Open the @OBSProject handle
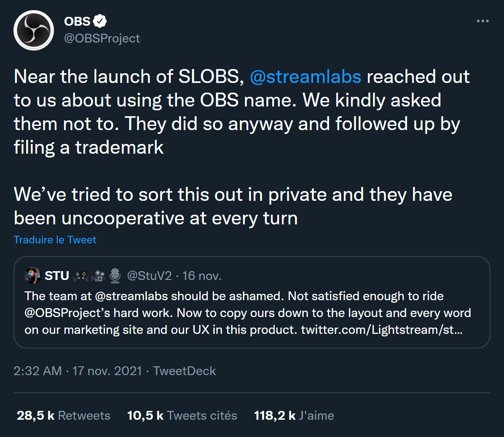504x437 pixels. coord(102,38)
